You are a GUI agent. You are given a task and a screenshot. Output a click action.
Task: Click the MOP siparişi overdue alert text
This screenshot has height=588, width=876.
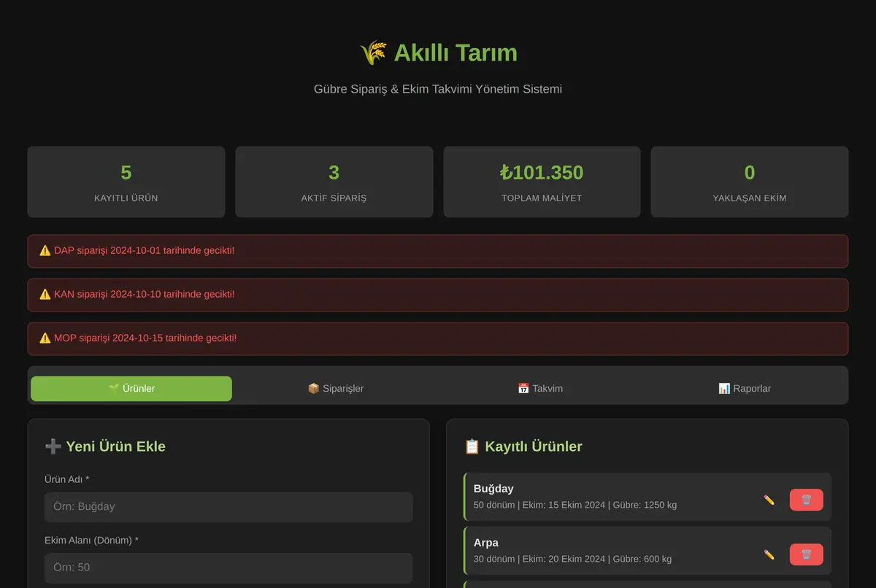pyautogui.click(x=145, y=338)
